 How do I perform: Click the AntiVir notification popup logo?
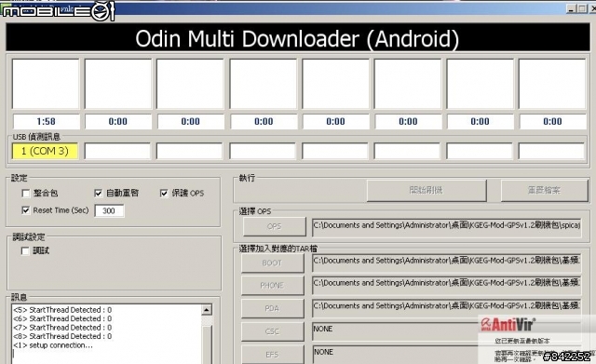[x=508, y=325]
